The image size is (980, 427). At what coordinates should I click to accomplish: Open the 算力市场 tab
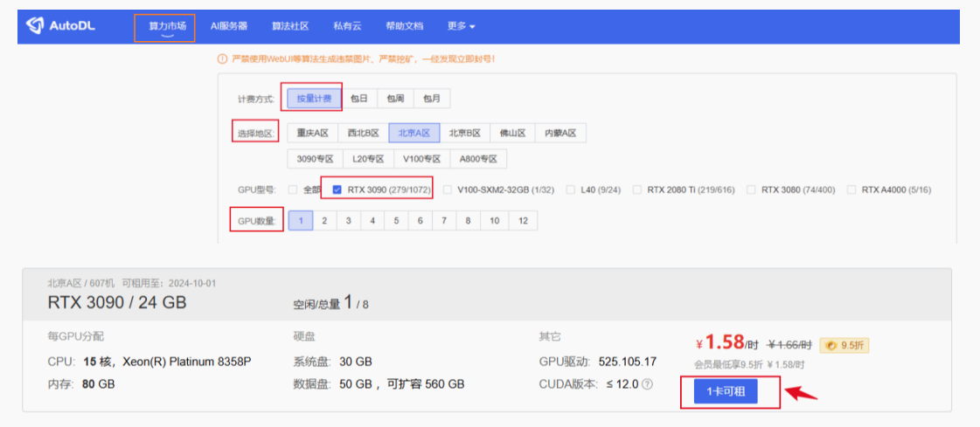coord(167,26)
